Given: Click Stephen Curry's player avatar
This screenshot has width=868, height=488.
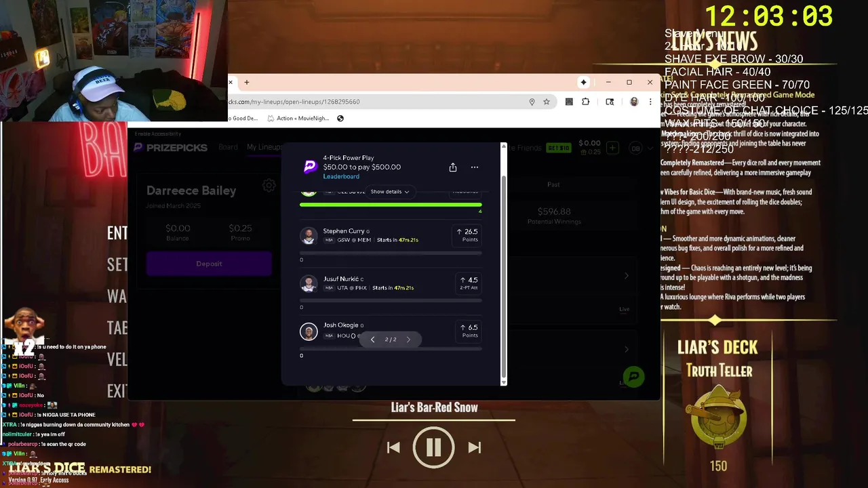Looking at the screenshot, I should click(309, 236).
